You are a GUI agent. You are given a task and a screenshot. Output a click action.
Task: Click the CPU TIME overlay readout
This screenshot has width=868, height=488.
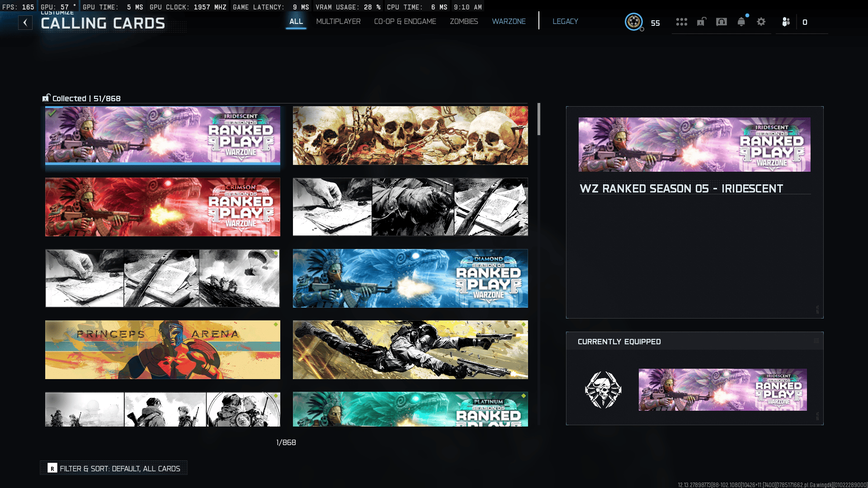(x=417, y=7)
